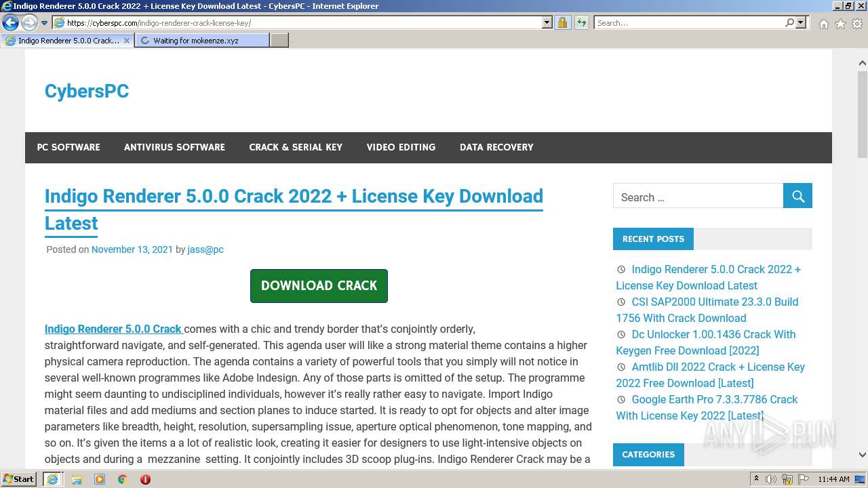This screenshot has width=868, height=488.
Task: Open the Indigo Renderer article title link
Action: coord(294,209)
